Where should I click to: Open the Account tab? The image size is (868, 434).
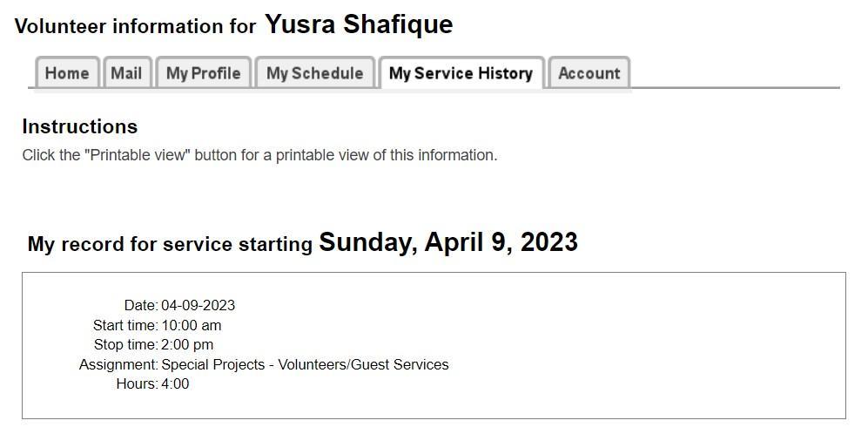[589, 73]
